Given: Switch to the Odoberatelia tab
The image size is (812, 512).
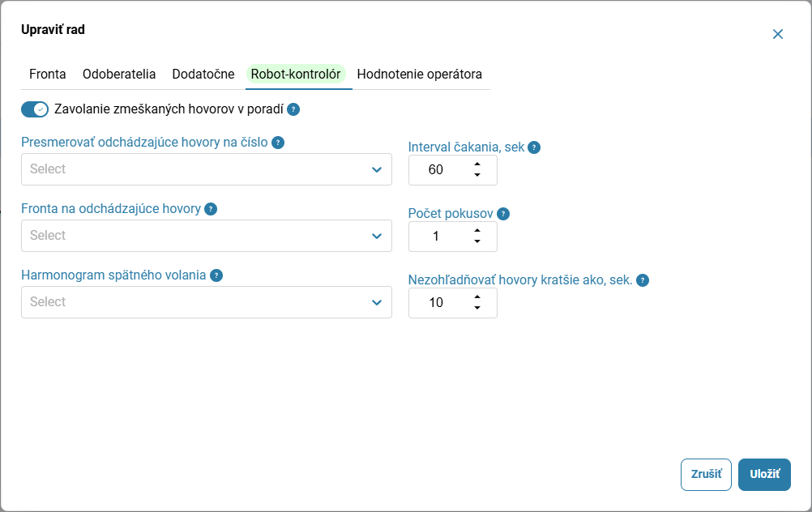Looking at the screenshot, I should pos(119,74).
